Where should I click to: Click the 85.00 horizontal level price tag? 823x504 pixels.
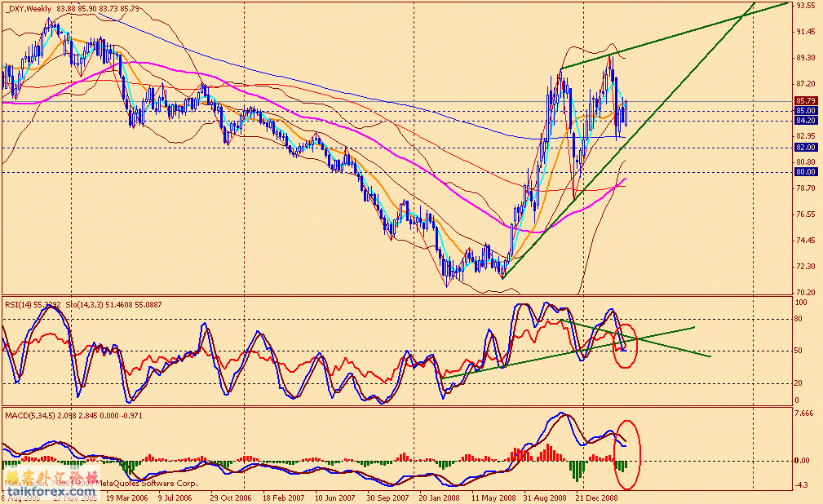pos(806,111)
